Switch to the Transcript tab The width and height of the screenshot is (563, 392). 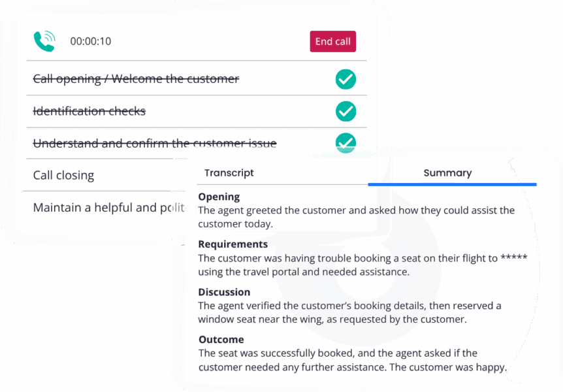[x=229, y=172]
